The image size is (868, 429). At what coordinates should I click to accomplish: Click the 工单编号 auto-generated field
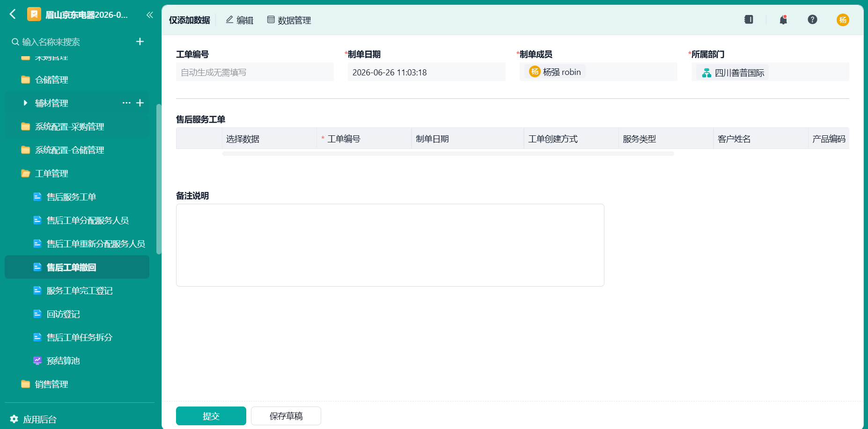pos(255,72)
